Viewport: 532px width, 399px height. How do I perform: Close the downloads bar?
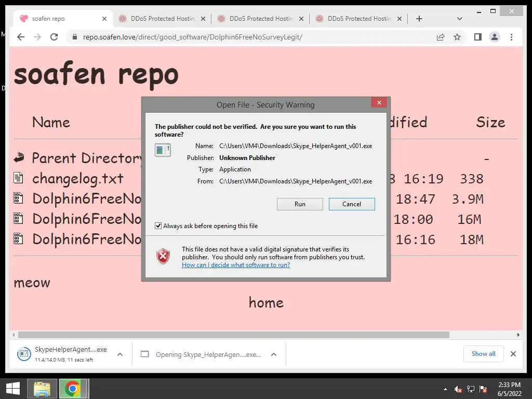(x=513, y=354)
